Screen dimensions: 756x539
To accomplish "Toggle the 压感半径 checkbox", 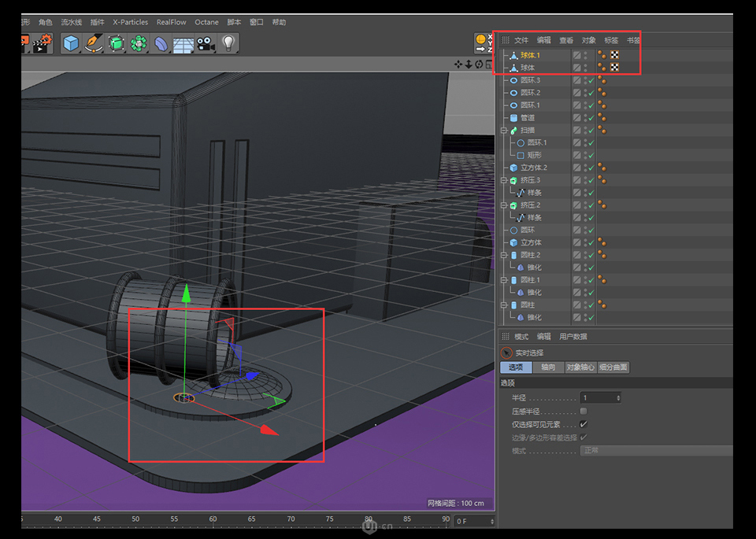I will [583, 411].
